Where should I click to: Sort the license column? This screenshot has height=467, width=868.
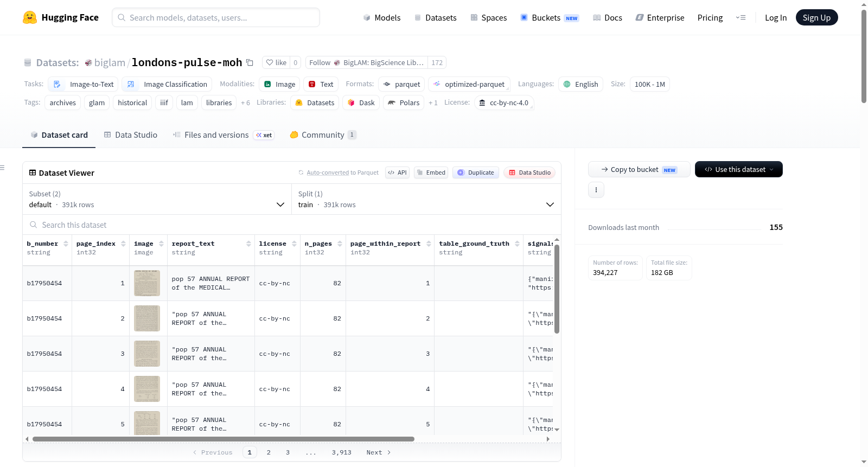[x=294, y=244]
